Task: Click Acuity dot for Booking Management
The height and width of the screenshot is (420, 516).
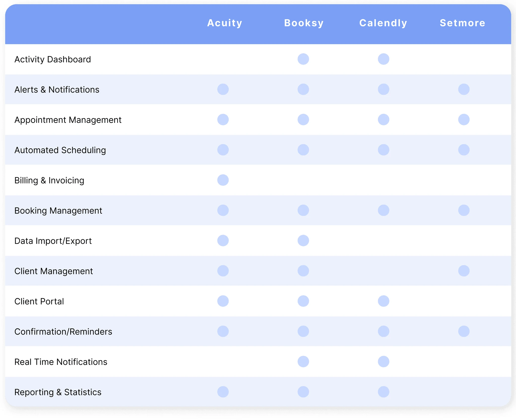Action: tap(223, 210)
